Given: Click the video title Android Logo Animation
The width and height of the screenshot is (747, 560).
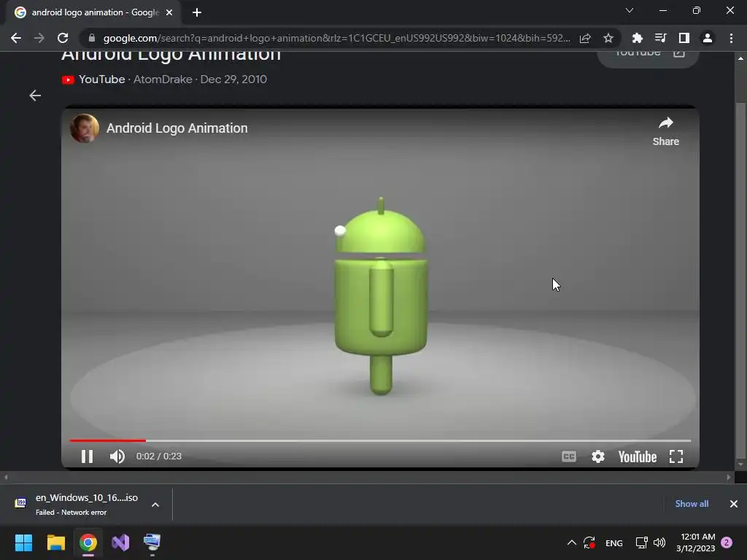Looking at the screenshot, I should click(x=177, y=128).
